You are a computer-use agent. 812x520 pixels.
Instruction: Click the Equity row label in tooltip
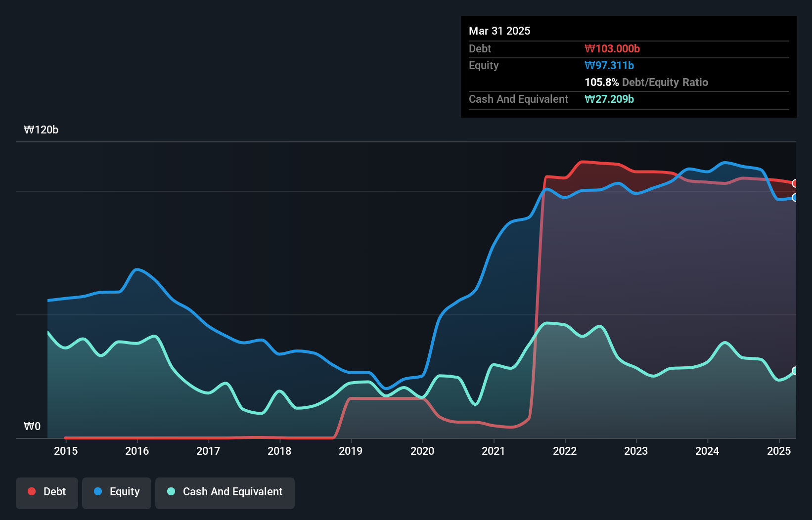click(484, 65)
